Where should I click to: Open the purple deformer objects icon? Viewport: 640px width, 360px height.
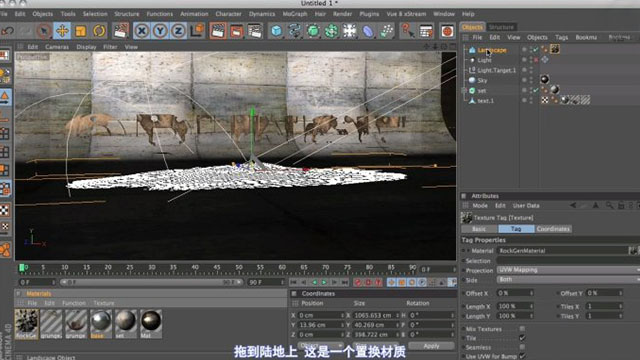[368, 31]
